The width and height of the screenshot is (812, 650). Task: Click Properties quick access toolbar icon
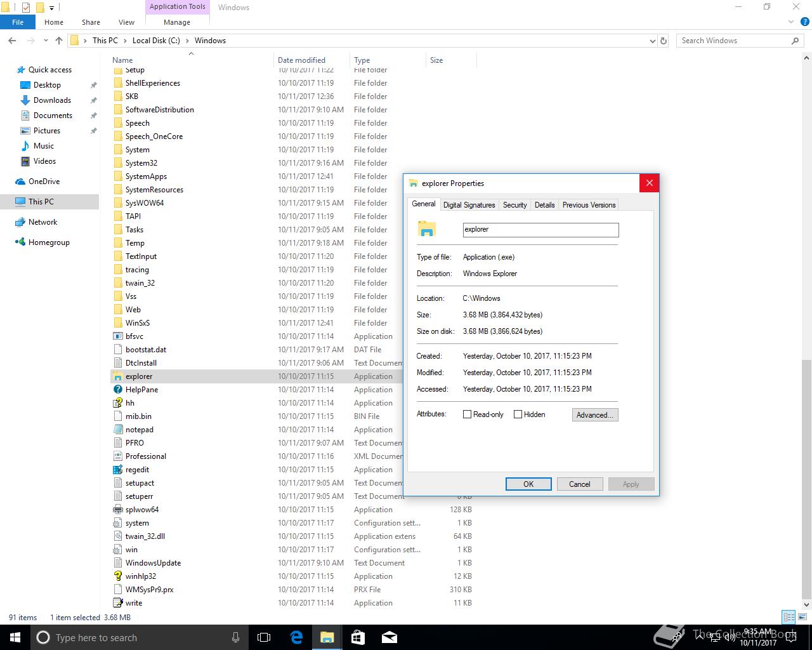point(25,8)
